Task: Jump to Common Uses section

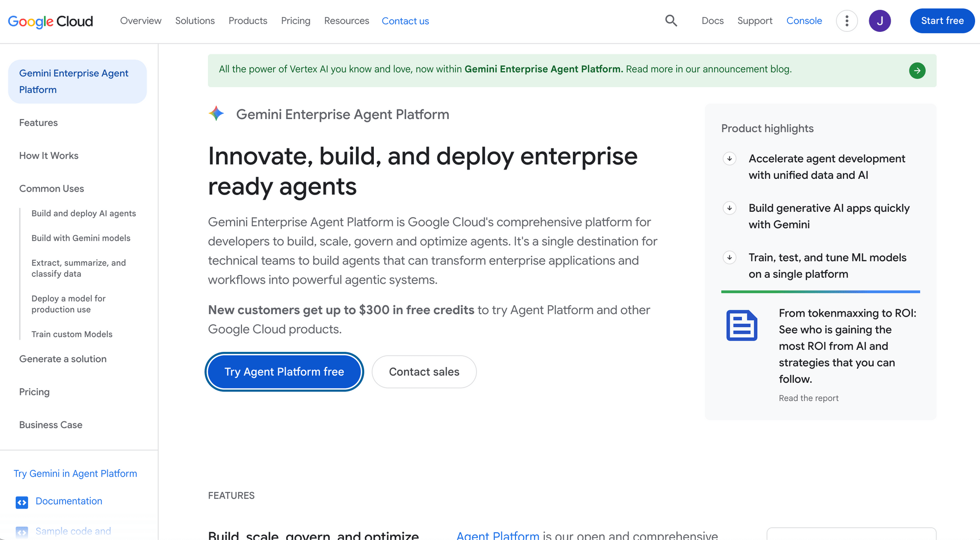Action: [51, 189]
